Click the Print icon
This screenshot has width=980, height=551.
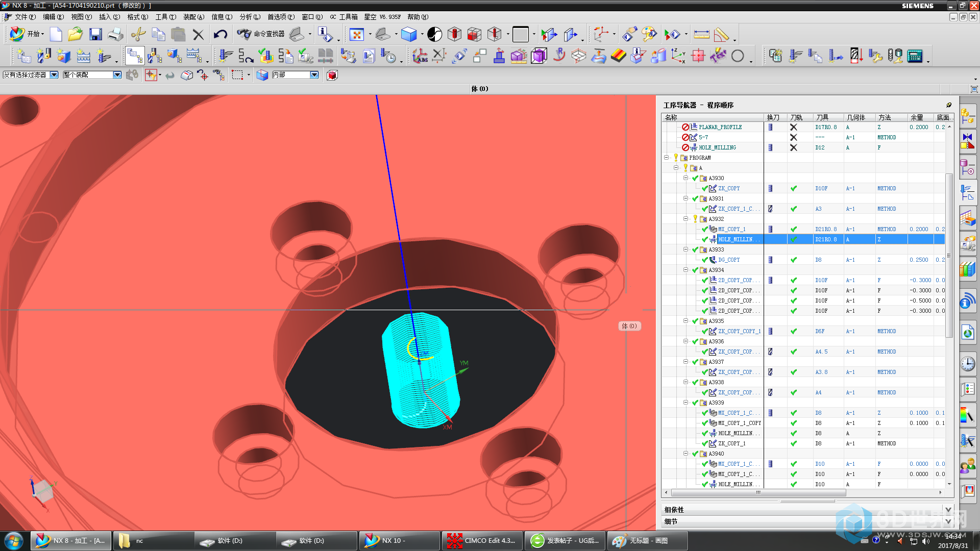115,34
